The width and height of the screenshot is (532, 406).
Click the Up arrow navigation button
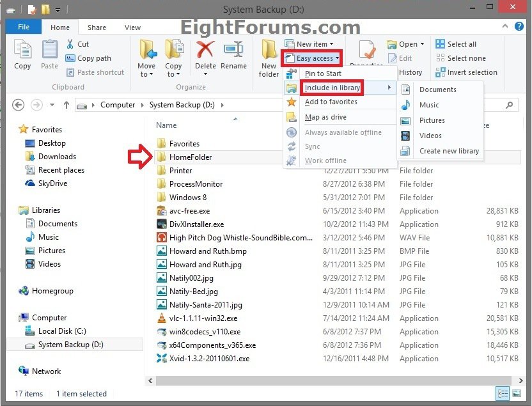tap(66, 105)
